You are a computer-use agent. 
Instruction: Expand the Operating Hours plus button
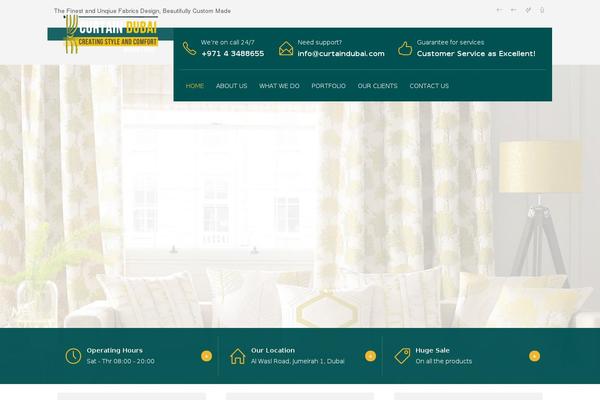pyautogui.click(x=206, y=356)
